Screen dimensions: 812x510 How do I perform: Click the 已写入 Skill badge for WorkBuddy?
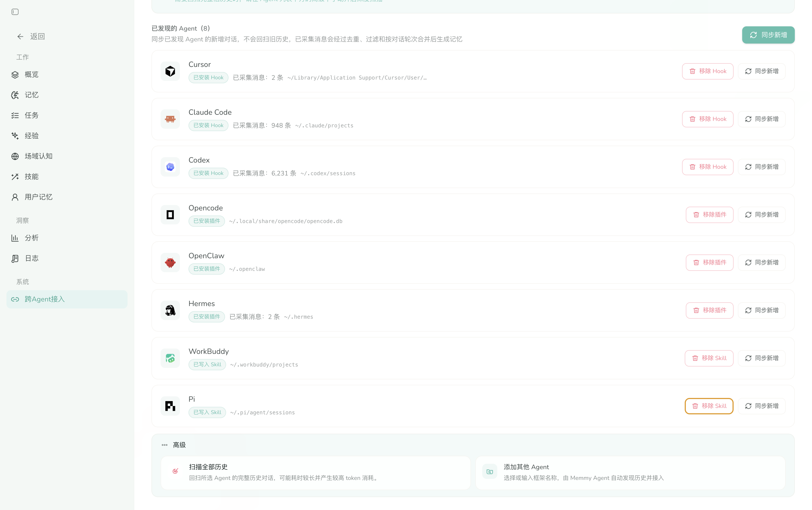[x=207, y=365]
